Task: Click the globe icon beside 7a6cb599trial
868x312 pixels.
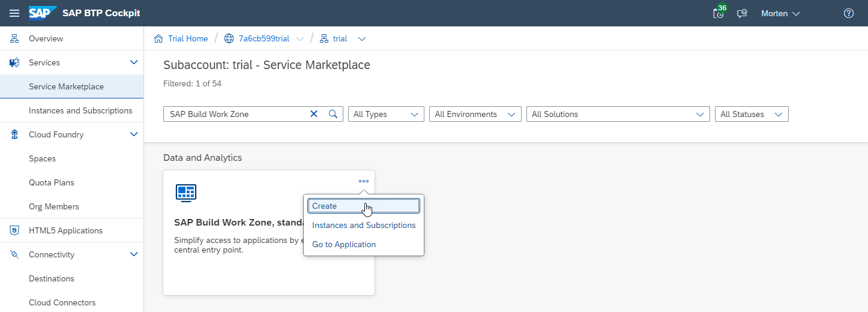Action: click(229, 38)
